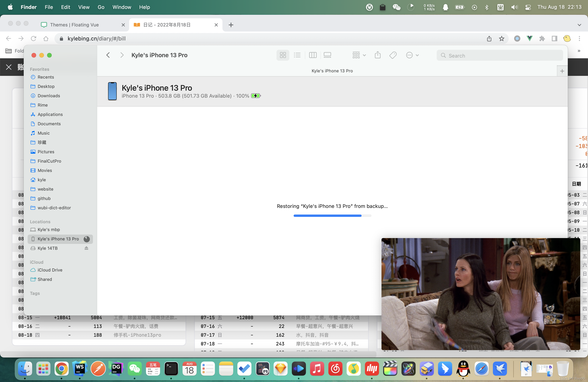Open NetEase Music from the Dock
The height and width of the screenshot is (382, 588).
pyautogui.click(x=335, y=369)
